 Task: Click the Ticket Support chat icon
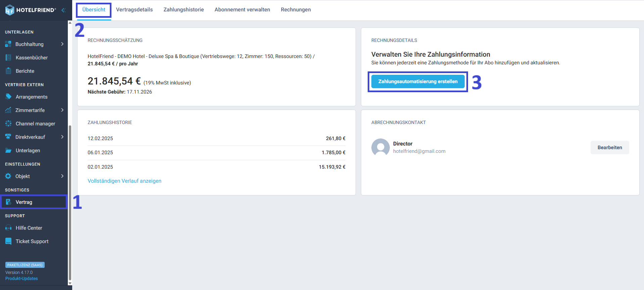tap(8, 241)
